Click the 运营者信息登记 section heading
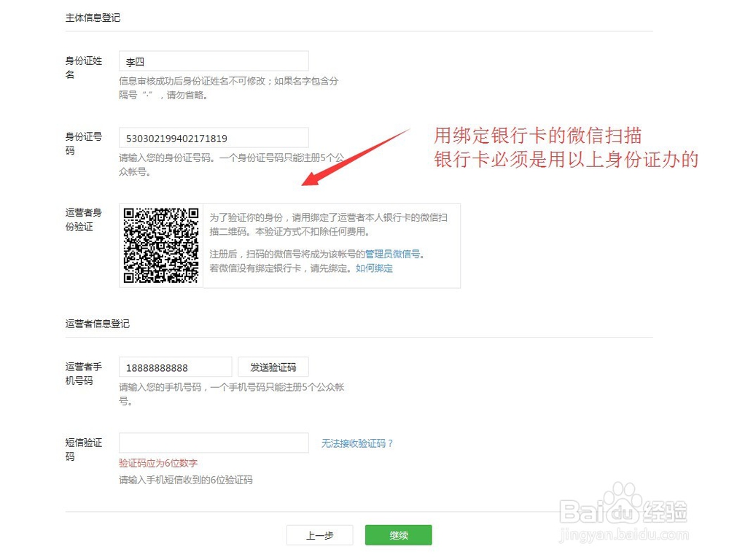Viewport: 729px width, 560px height. pyautogui.click(x=97, y=324)
